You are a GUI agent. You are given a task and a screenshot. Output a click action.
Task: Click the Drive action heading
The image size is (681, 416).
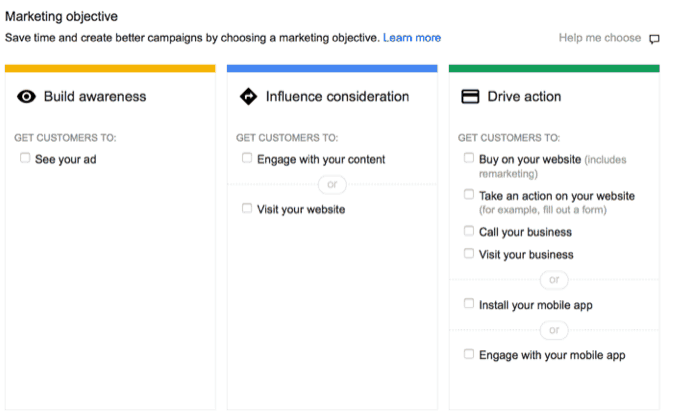click(x=524, y=97)
